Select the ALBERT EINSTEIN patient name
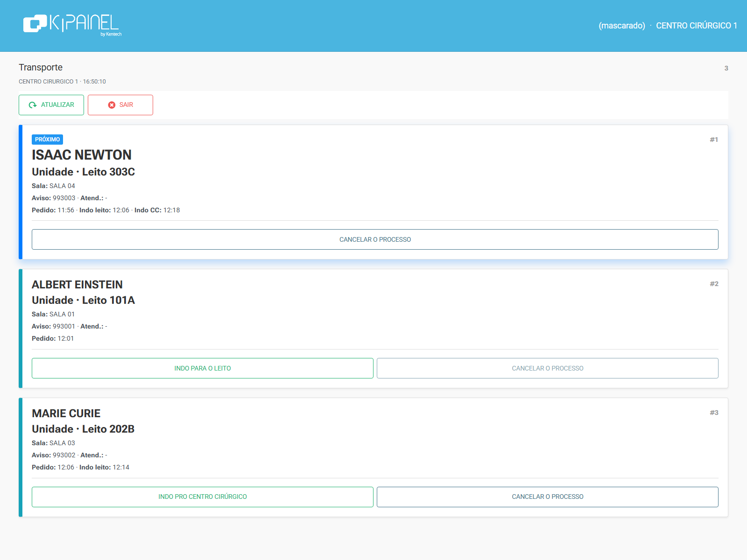Viewport: 747px width, 560px height. coord(77,285)
